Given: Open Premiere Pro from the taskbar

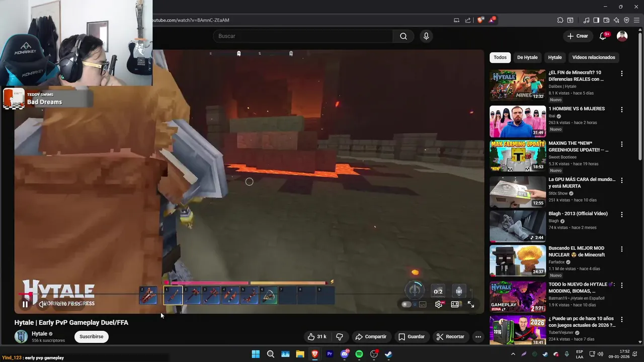Looking at the screenshot, I should 330,354.
